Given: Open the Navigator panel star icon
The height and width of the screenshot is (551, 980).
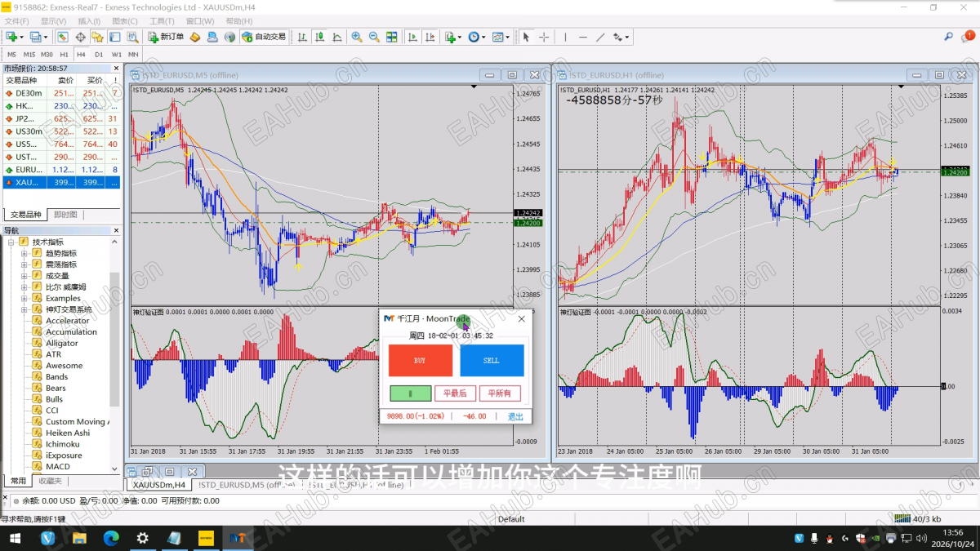Looking at the screenshot, I should tap(98, 37).
